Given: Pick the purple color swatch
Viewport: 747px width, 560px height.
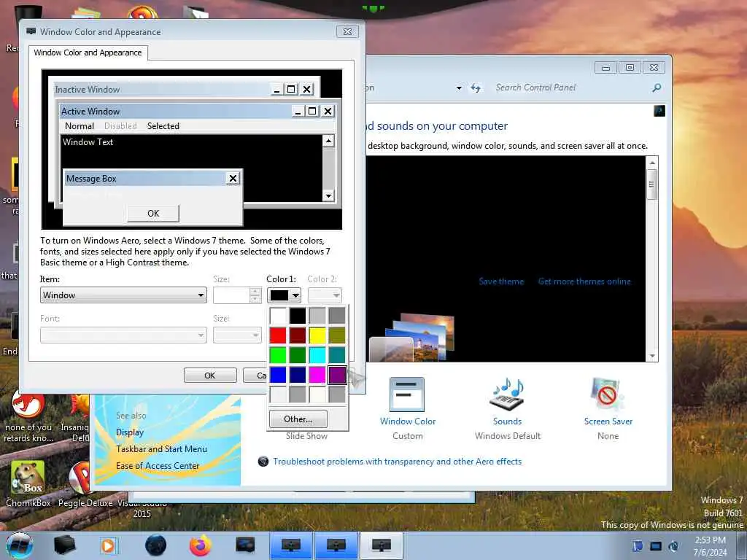Looking at the screenshot, I should tap(337, 375).
